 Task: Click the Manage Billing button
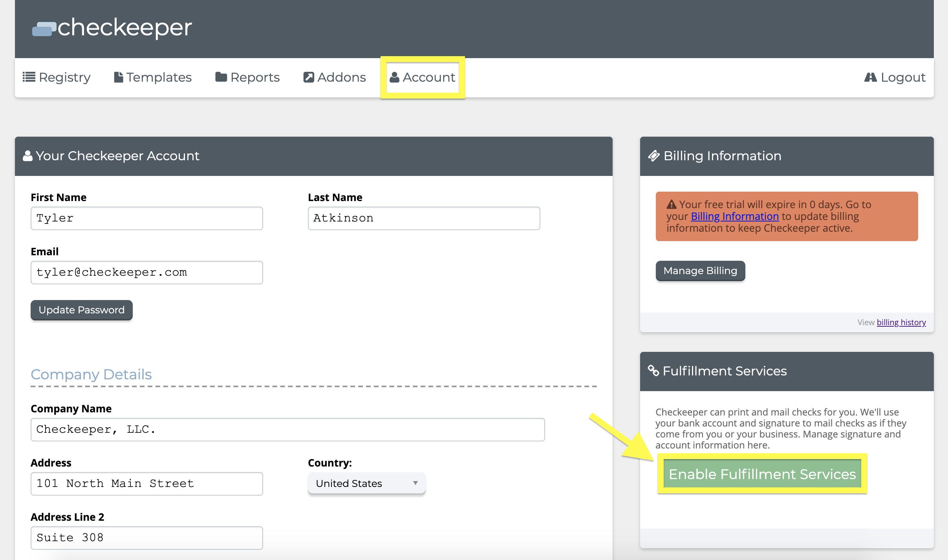coord(700,271)
